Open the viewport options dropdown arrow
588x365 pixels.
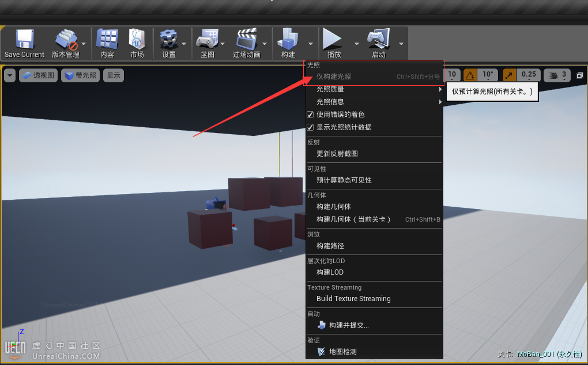point(10,75)
